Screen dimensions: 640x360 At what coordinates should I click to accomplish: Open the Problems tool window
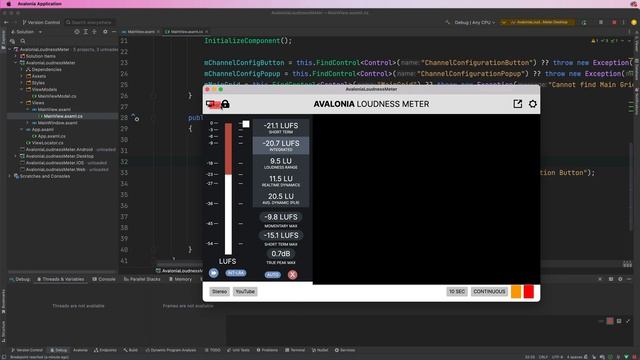(x=267, y=350)
